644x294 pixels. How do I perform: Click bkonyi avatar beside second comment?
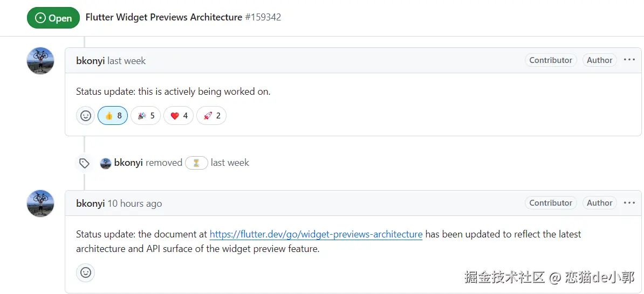point(40,204)
